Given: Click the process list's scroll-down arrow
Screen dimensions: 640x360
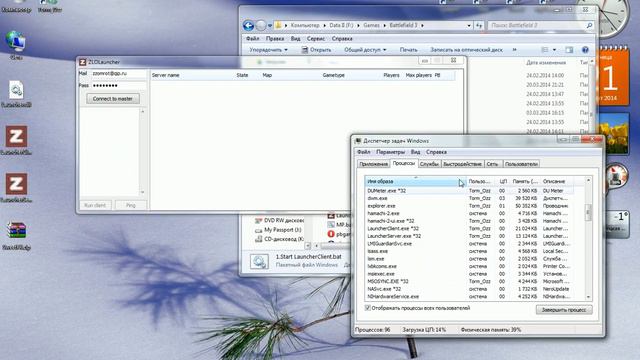Looking at the screenshot, I should 588,297.
